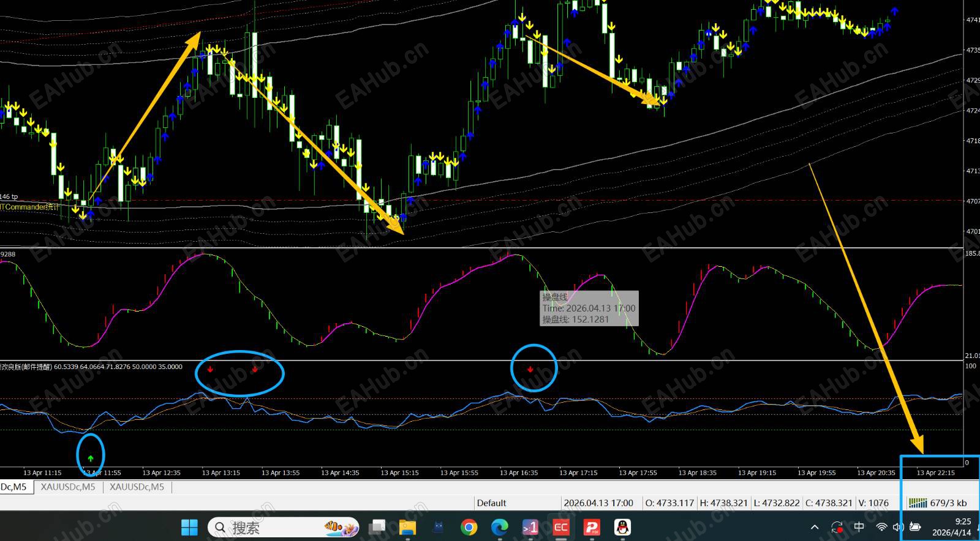Open volume control in system tray
Viewport: 980px width, 541px height.
(x=898, y=527)
